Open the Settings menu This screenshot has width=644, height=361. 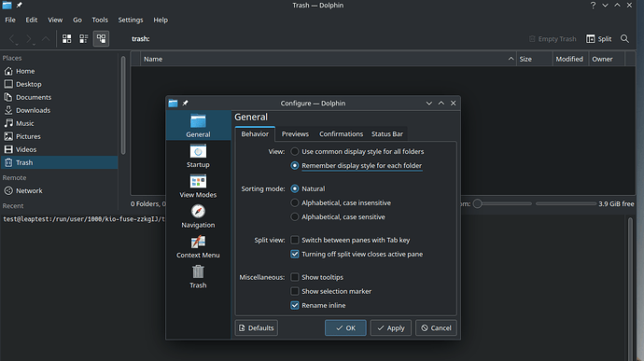pos(131,20)
